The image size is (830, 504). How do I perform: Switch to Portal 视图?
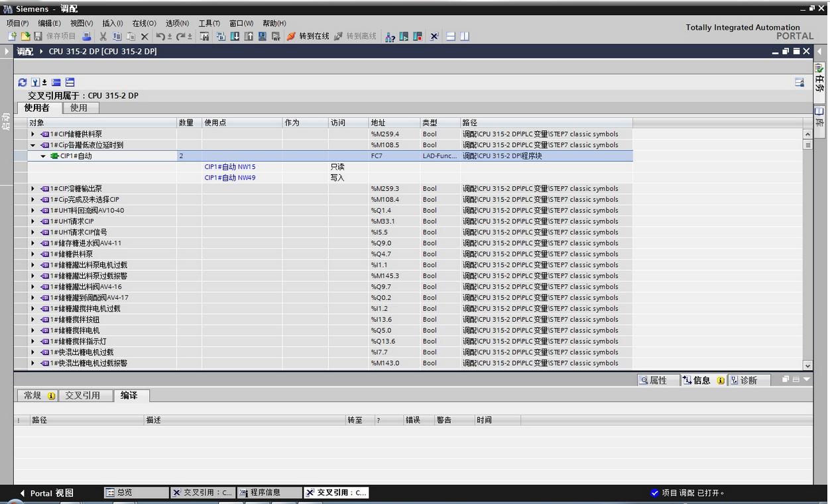[46, 493]
